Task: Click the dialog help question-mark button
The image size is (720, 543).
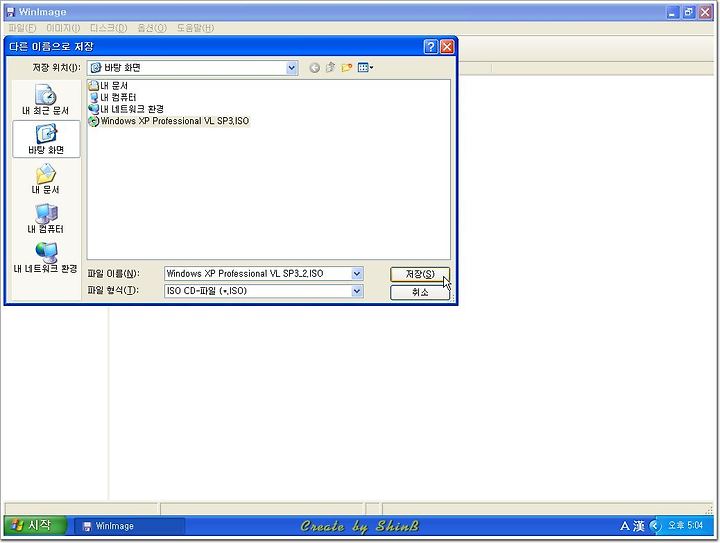Action: pos(431,46)
